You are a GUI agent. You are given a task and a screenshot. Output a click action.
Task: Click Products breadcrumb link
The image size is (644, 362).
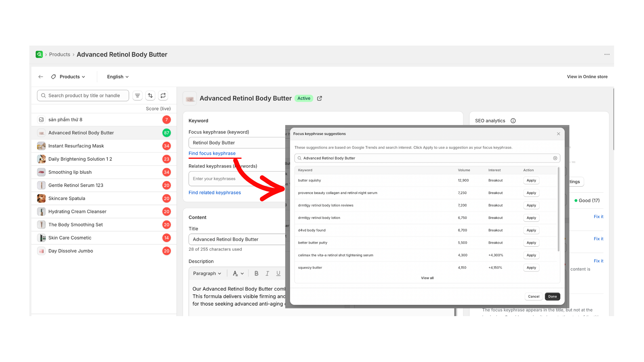[60, 54]
